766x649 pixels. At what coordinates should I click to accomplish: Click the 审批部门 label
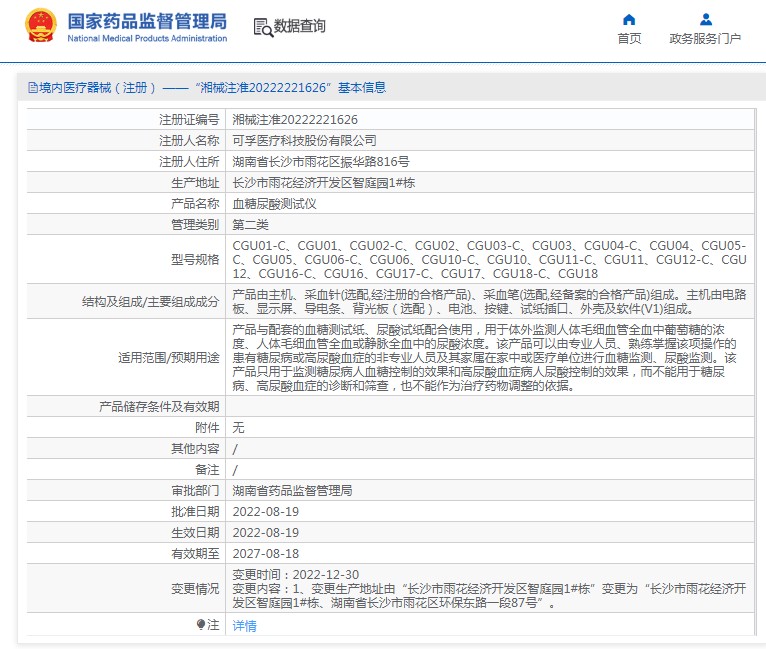pyautogui.click(x=195, y=490)
